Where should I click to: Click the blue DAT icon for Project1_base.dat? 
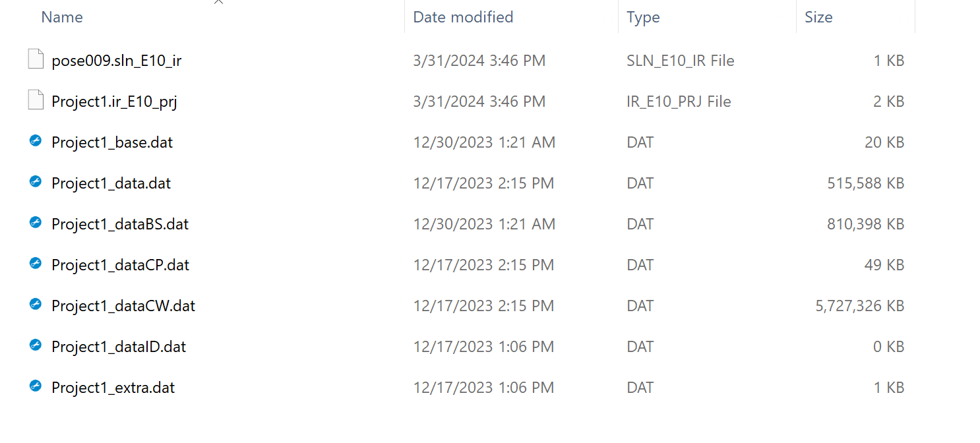tap(35, 140)
